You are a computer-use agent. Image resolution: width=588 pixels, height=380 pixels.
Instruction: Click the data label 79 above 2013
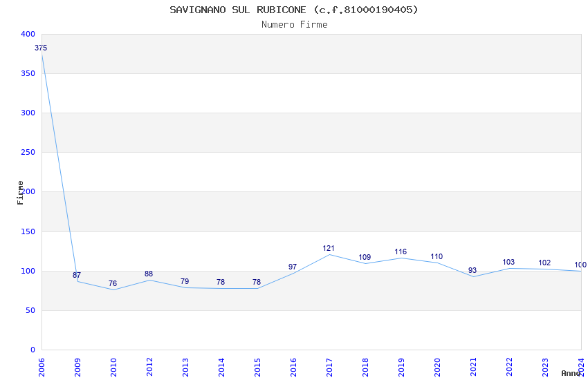pyautogui.click(x=185, y=281)
